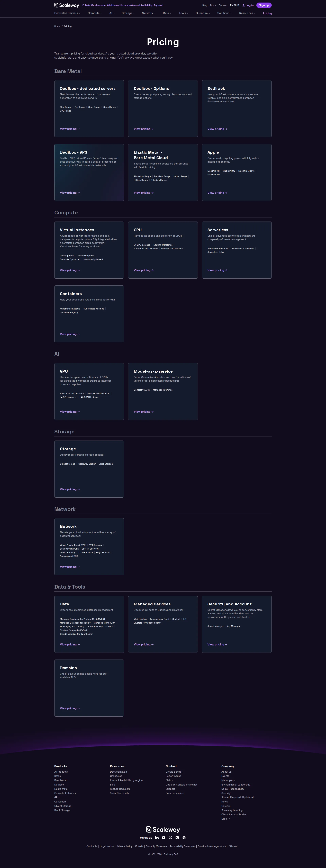
Task: Select Docs in the header menu
Action: 213,5
